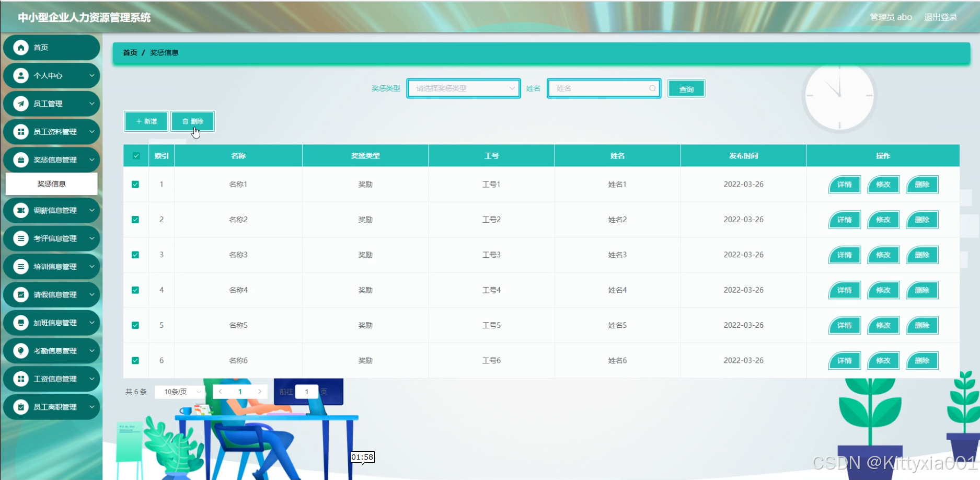Click the home icon beside 首页
This screenshot has height=480, width=980.
(21, 48)
